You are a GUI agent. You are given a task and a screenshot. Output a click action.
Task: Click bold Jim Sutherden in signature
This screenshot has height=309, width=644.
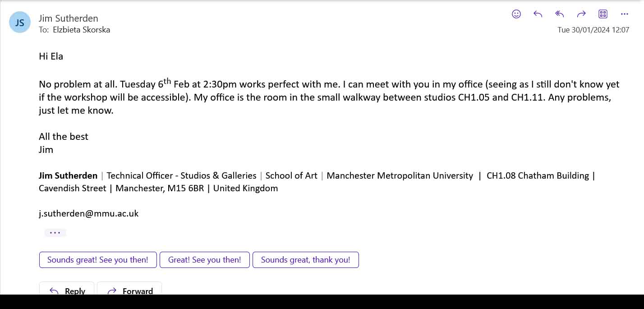[68, 175]
